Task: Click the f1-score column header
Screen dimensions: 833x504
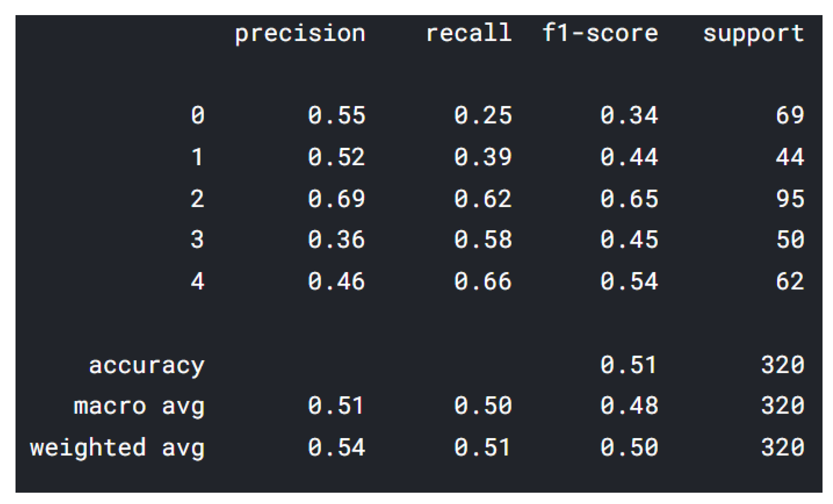Action: [x=600, y=33]
